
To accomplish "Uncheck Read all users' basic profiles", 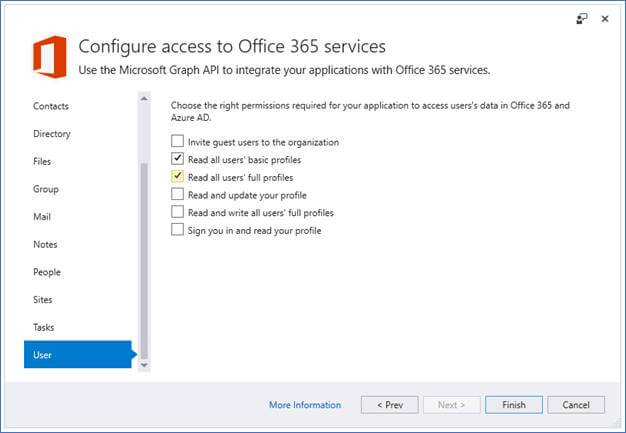I will click(178, 160).
